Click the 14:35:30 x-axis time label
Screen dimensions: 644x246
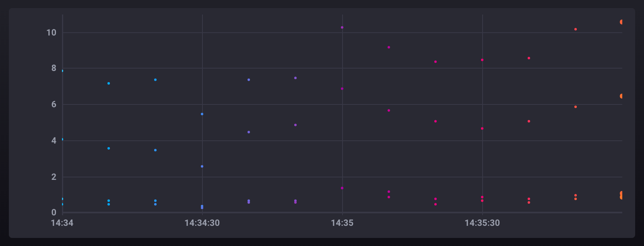pyautogui.click(x=482, y=223)
